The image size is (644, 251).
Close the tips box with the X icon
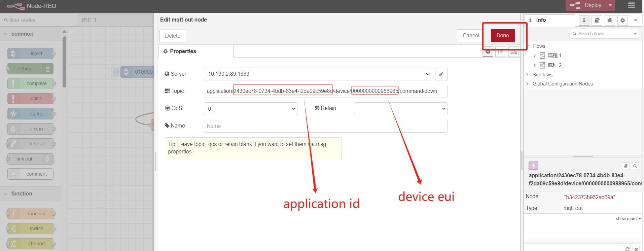tap(636, 249)
